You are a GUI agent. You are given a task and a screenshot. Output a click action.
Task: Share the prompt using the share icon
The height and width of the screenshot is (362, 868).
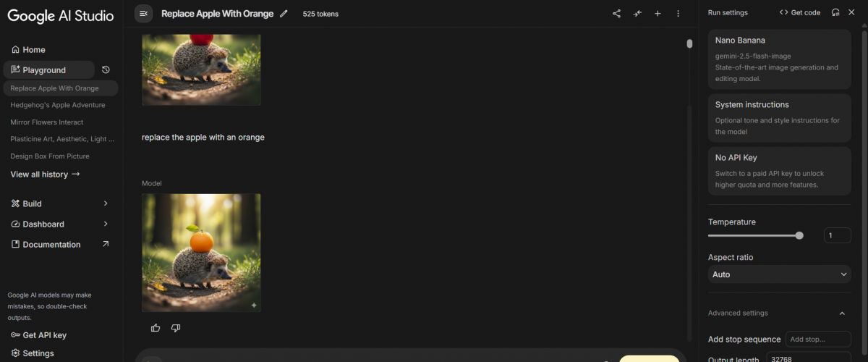[616, 13]
